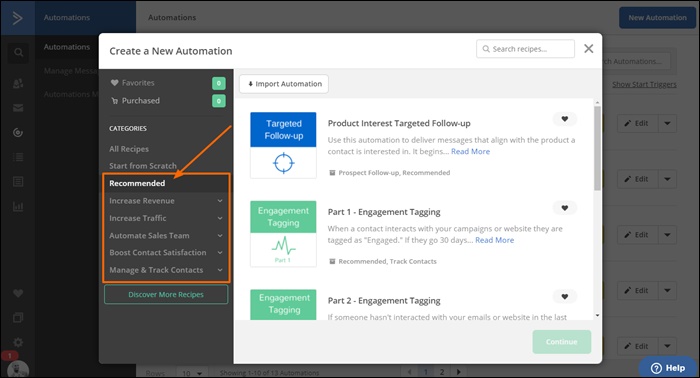
Task: Open the Forms icon in sidebar
Action: (18, 182)
